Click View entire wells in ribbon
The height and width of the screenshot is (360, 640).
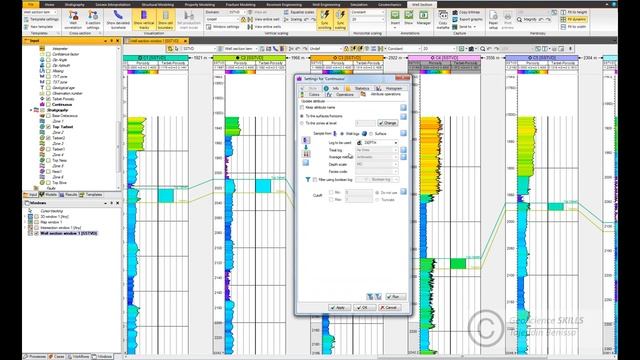264,27
